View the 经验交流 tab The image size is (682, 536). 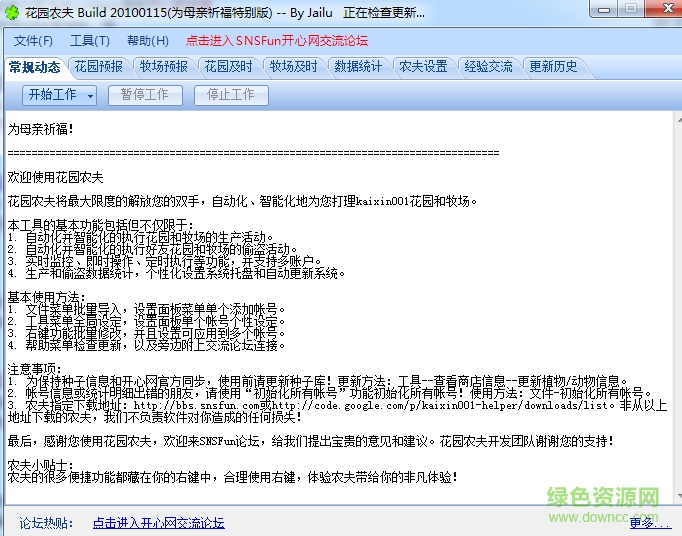tap(488, 67)
